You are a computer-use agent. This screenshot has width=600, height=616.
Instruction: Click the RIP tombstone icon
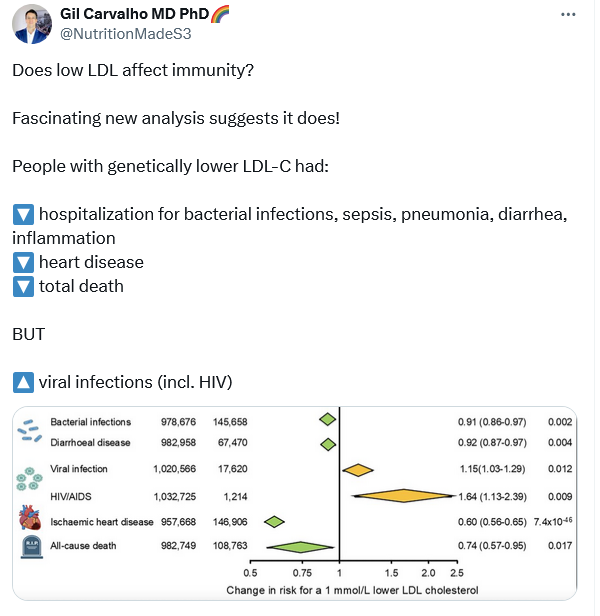coord(31,546)
